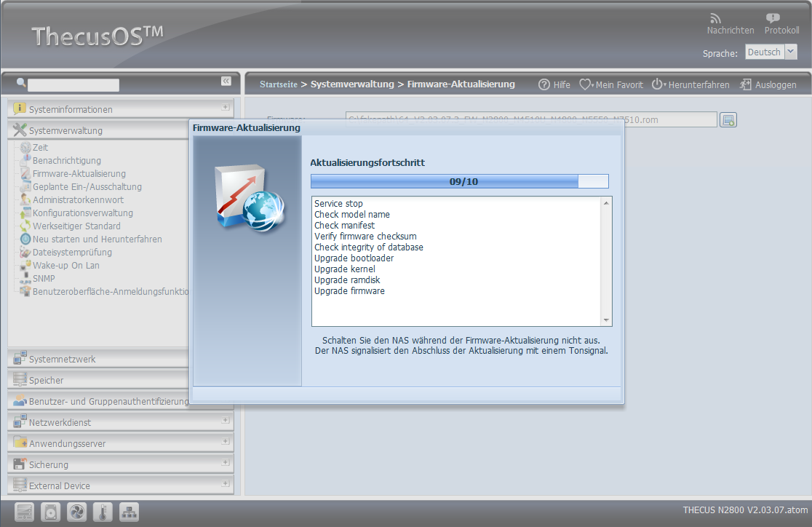
Task: Click the log list scroll down arrow
Action: coord(606,320)
